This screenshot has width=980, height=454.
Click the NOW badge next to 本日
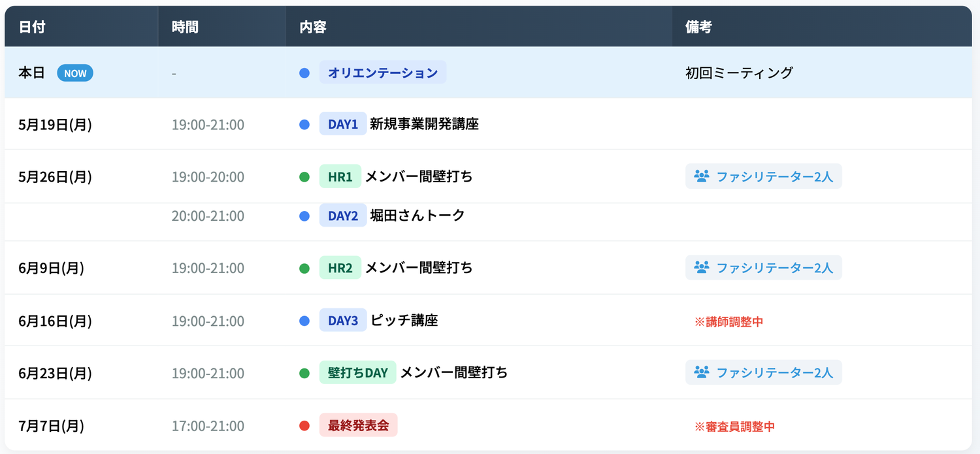(75, 73)
